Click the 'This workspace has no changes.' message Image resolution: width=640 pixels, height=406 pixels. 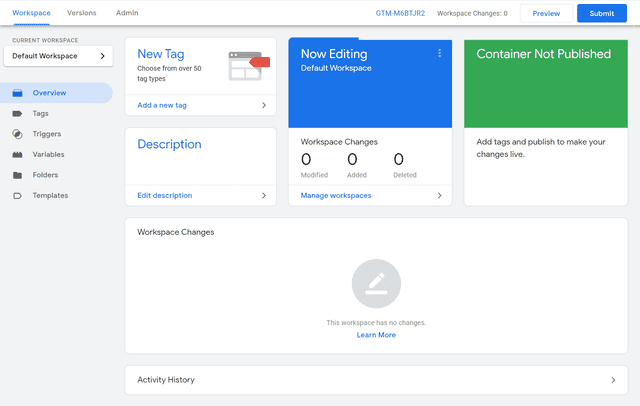[x=376, y=323]
